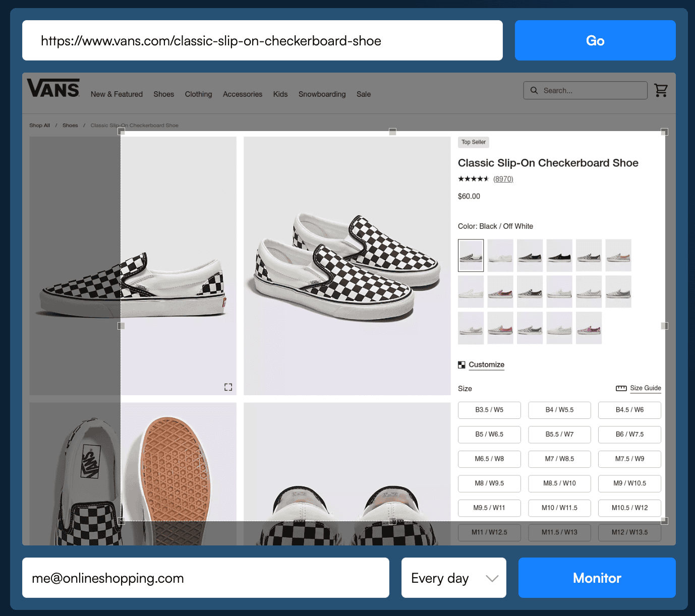Click the top-middle selection handle

coord(392,132)
